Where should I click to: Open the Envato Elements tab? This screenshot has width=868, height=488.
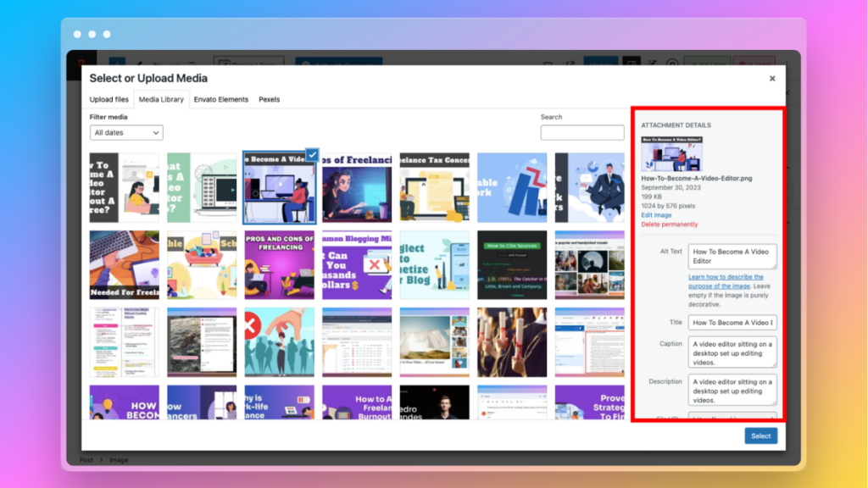[221, 100]
